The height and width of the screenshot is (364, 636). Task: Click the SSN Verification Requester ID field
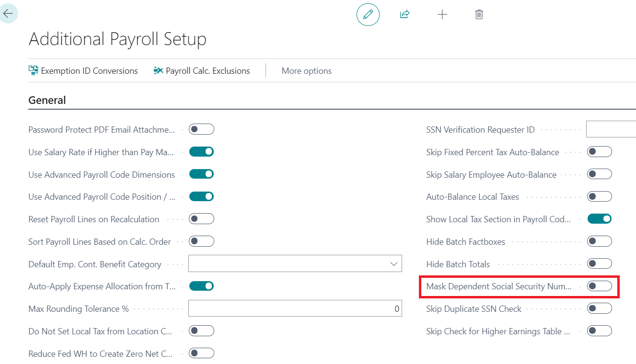[611, 129]
